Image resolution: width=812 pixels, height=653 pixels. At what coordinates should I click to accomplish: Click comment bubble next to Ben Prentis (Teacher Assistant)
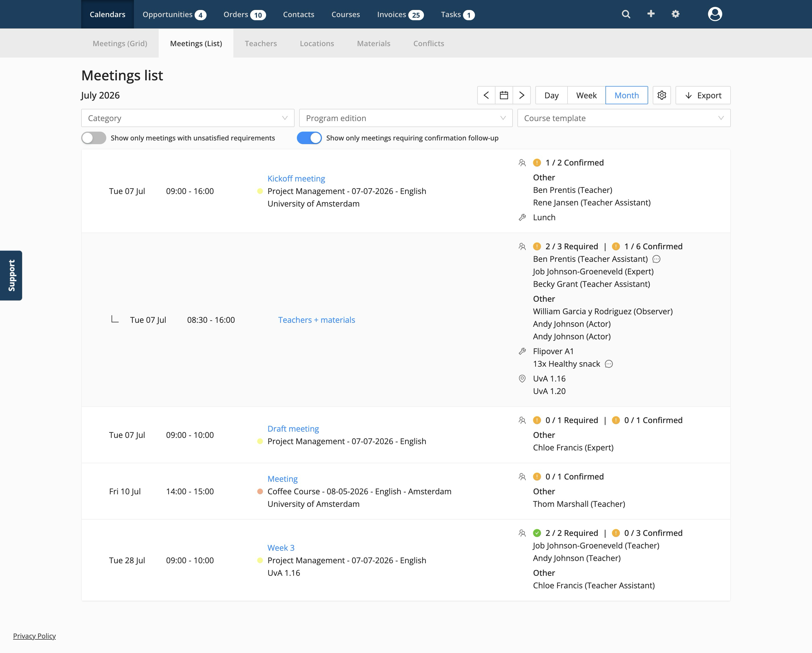pyautogui.click(x=656, y=259)
